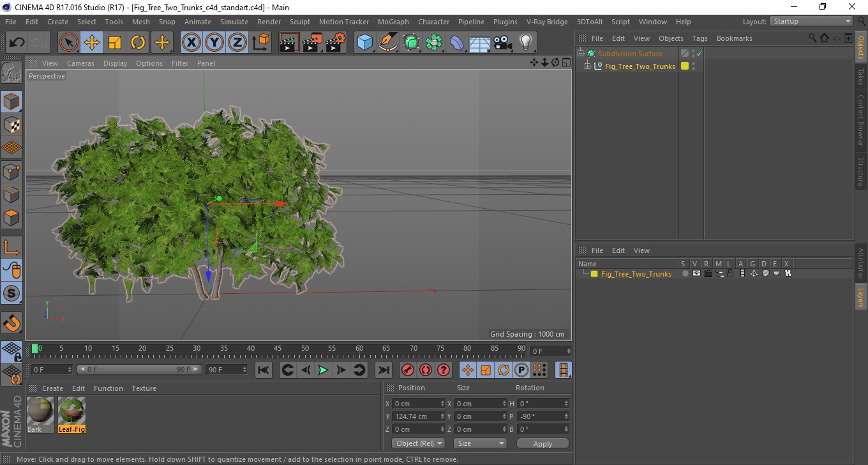Go to end of animation
This screenshot has width=868, height=465.
click(383, 370)
